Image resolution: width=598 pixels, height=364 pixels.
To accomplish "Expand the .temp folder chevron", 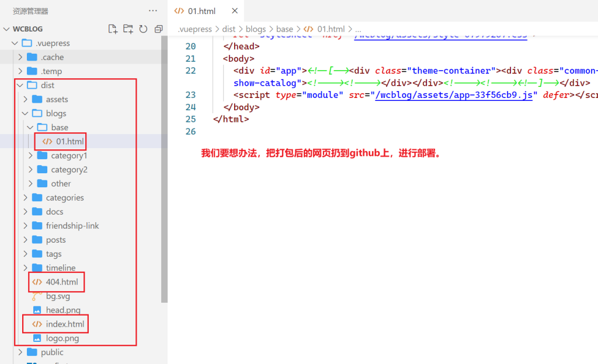I will [20, 71].
